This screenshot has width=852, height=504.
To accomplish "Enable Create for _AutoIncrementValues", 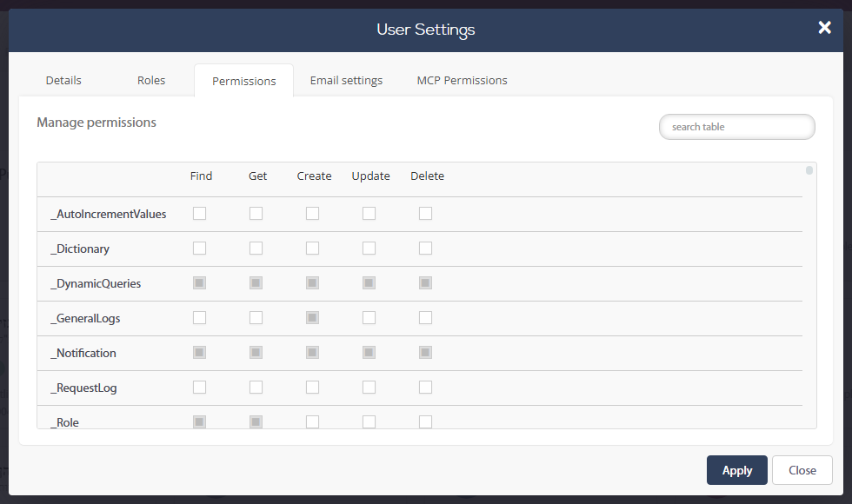I will coord(312,214).
